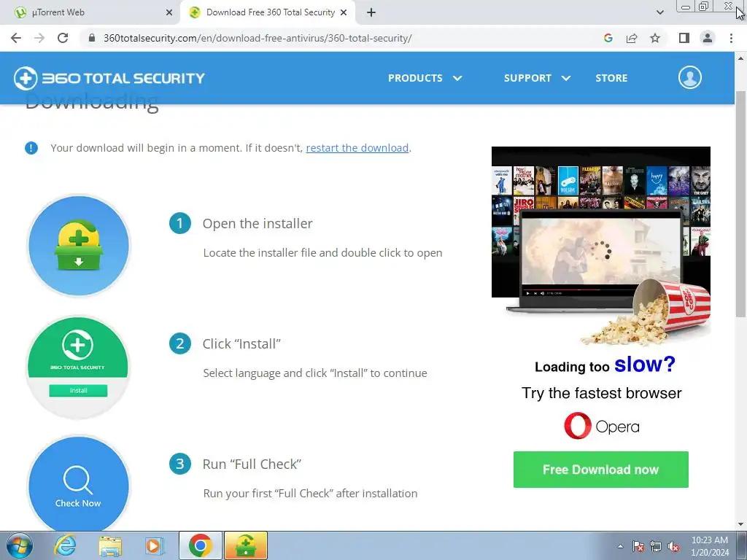
Task: Click the 360 Total Security logo
Action: (109, 78)
